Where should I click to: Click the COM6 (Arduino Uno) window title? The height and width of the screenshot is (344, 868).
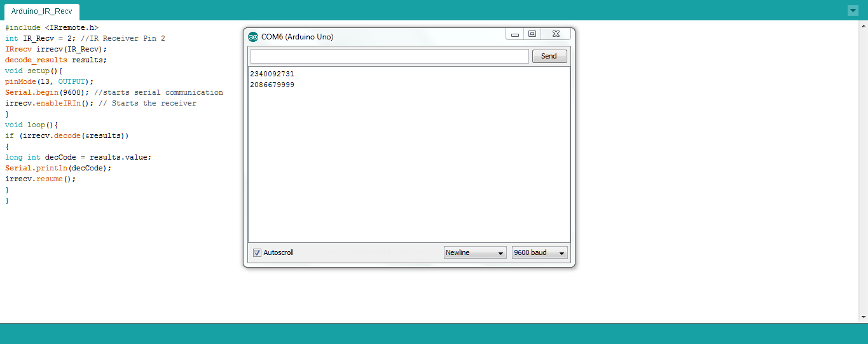tap(297, 37)
